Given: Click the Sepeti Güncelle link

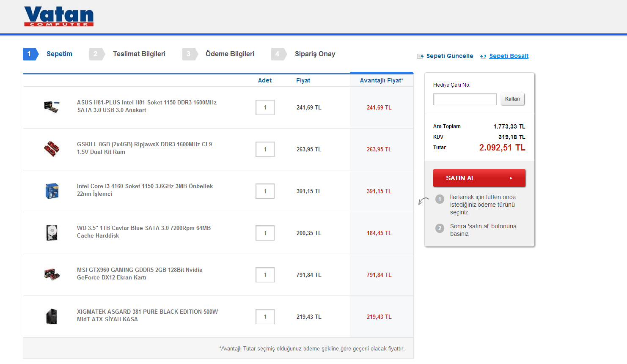Looking at the screenshot, I should coord(450,56).
